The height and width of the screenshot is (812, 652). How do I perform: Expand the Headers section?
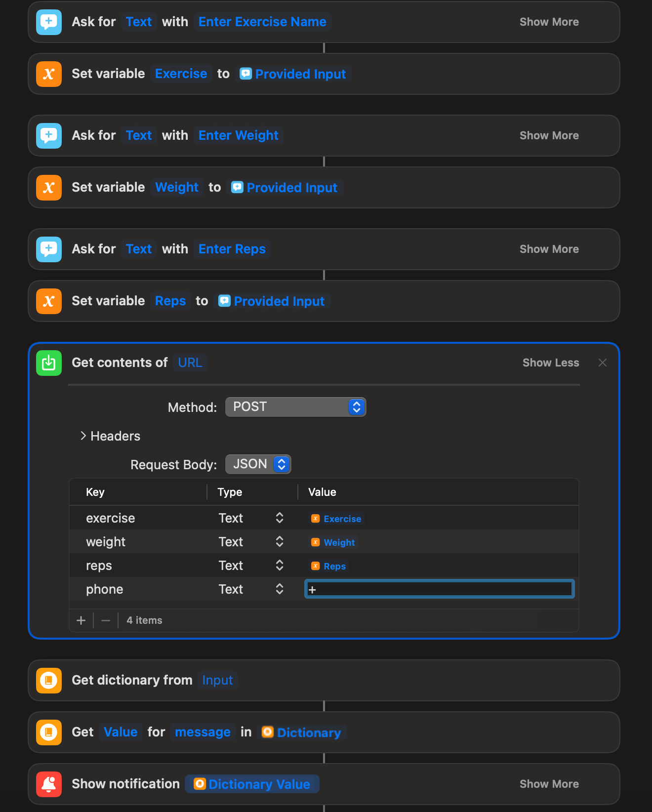tap(83, 436)
